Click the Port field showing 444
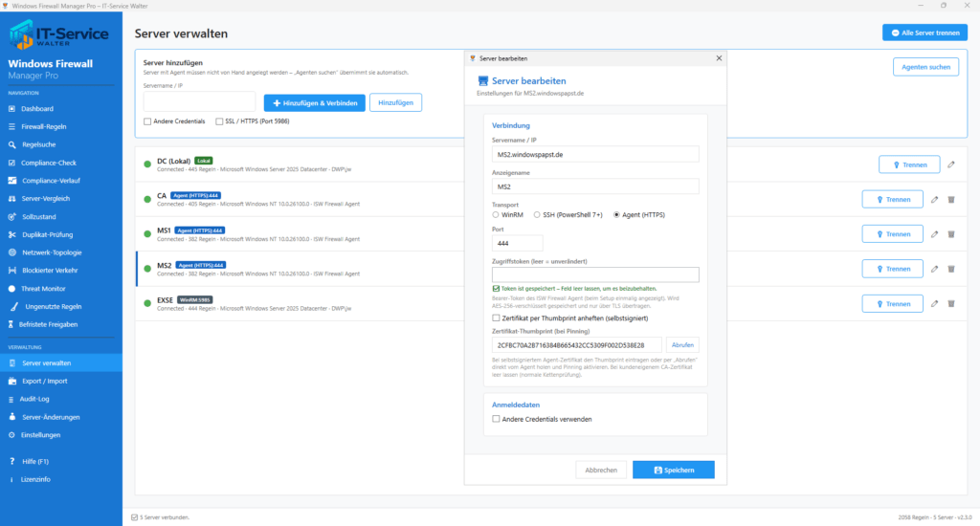 [x=518, y=243]
